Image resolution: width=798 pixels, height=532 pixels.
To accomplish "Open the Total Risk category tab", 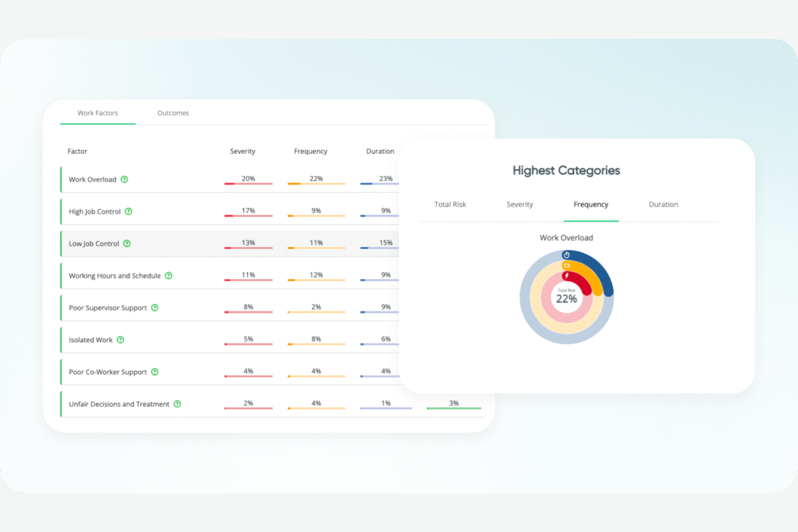I will [450, 204].
